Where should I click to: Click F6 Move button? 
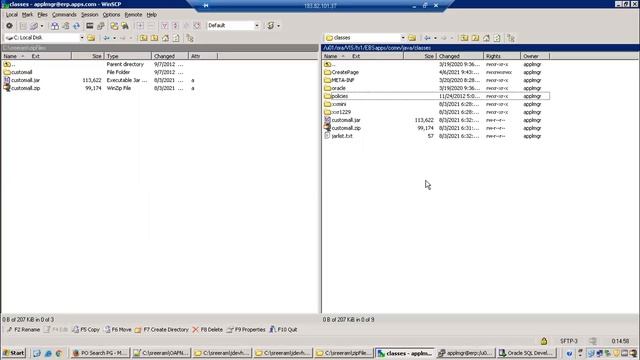tap(118, 329)
